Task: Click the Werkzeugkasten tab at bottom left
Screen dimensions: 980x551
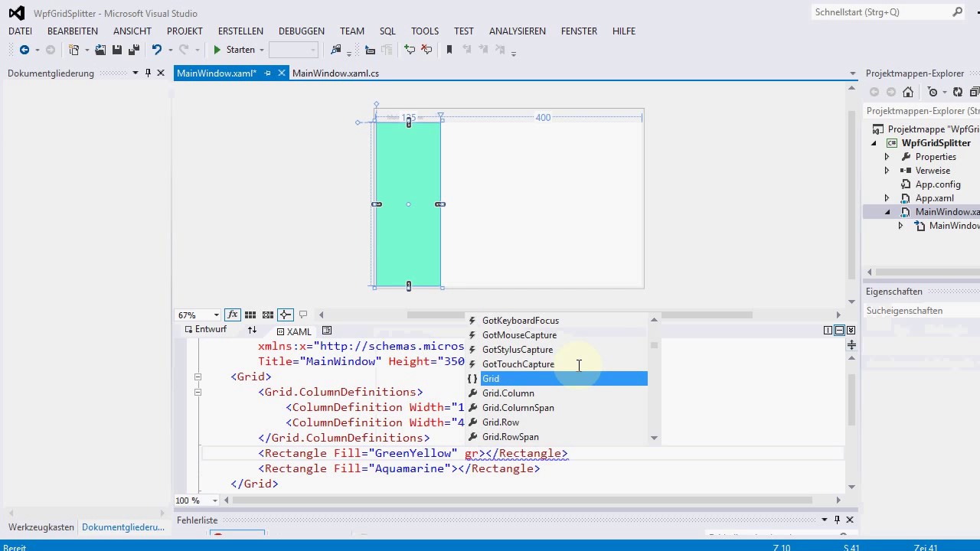Action: coord(41,527)
